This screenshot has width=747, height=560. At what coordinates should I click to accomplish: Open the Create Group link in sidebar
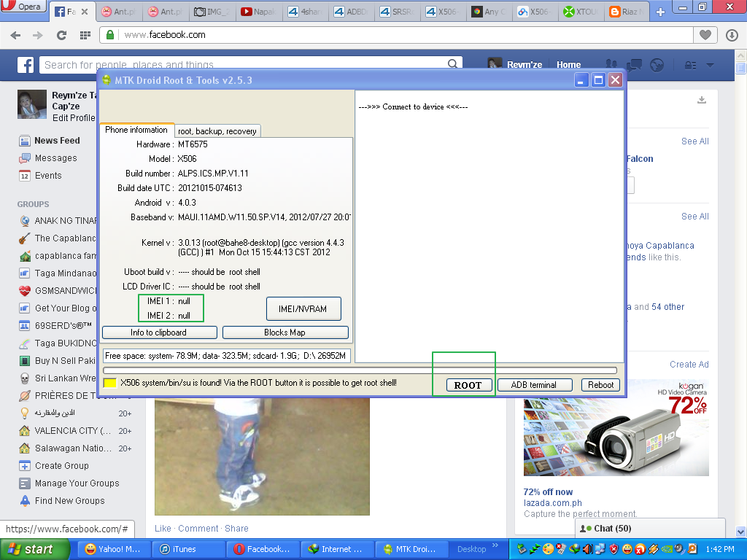click(x=62, y=466)
